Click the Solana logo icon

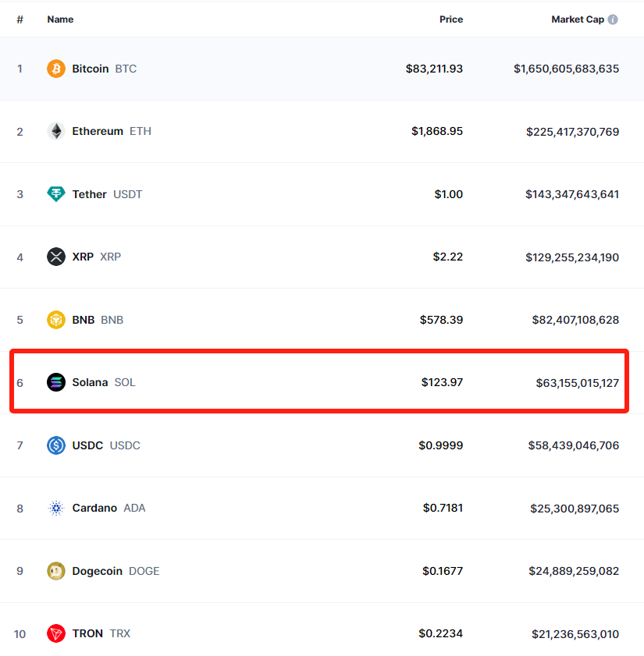pyautogui.click(x=56, y=382)
